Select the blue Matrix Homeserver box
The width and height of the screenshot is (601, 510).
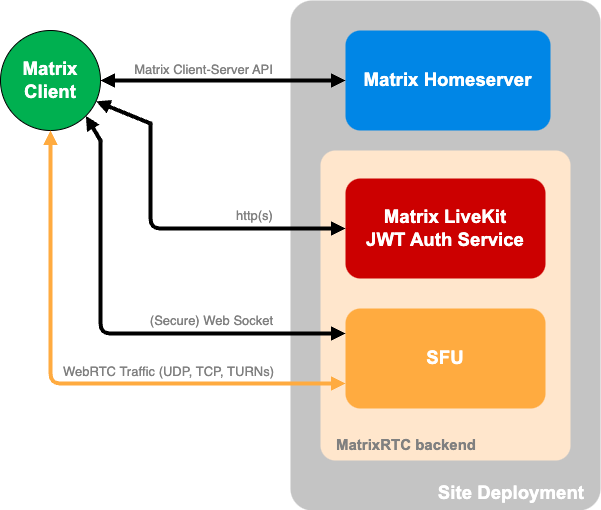(x=447, y=80)
